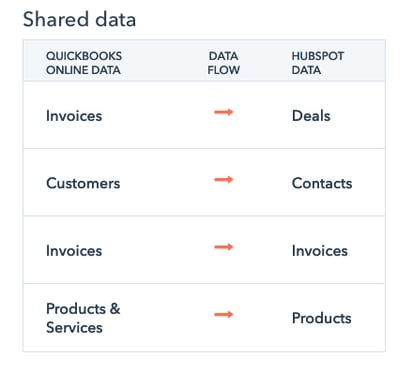Select the Shared data heading
Screen dimensions: 413x386
79,19
